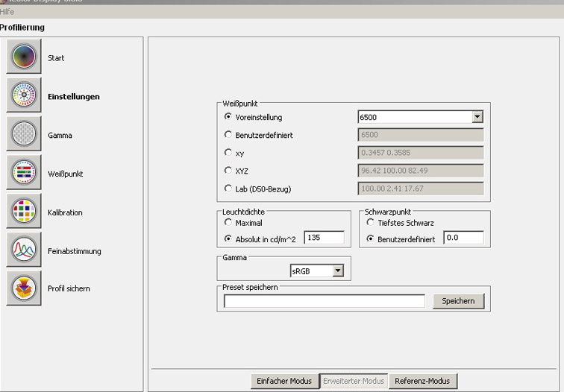Click the Kalibration color patches icon
Image resolution: width=564 pixels, height=392 pixels.
(x=24, y=212)
